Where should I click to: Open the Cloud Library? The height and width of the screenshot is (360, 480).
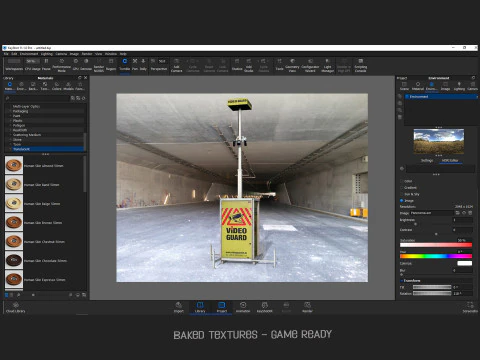15,307
